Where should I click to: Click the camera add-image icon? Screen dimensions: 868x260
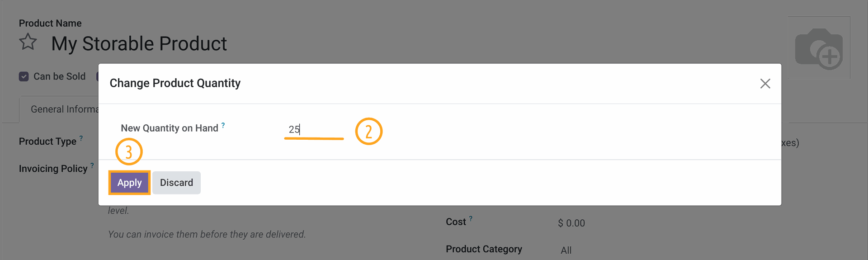(x=819, y=48)
